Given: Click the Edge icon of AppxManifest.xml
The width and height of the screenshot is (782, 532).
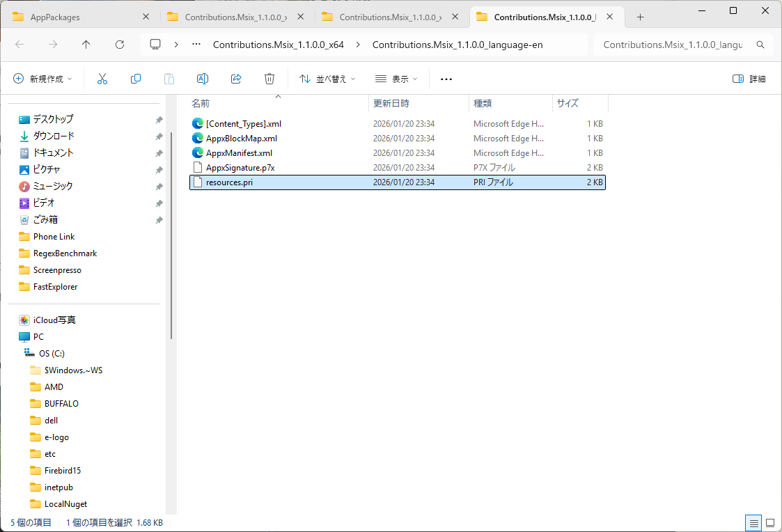Looking at the screenshot, I should (198, 152).
